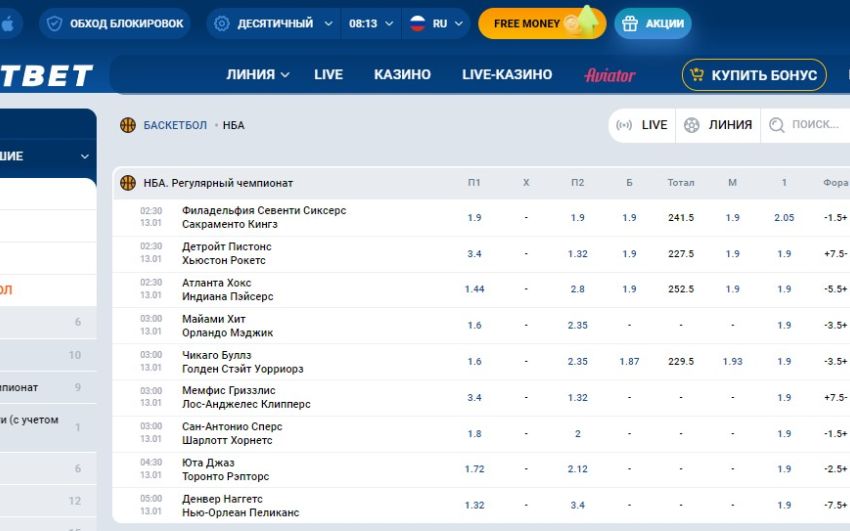The height and width of the screenshot is (531, 850).
Task: Open the RU language dropdown
Action: pyautogui.click(x=436, y=24)
